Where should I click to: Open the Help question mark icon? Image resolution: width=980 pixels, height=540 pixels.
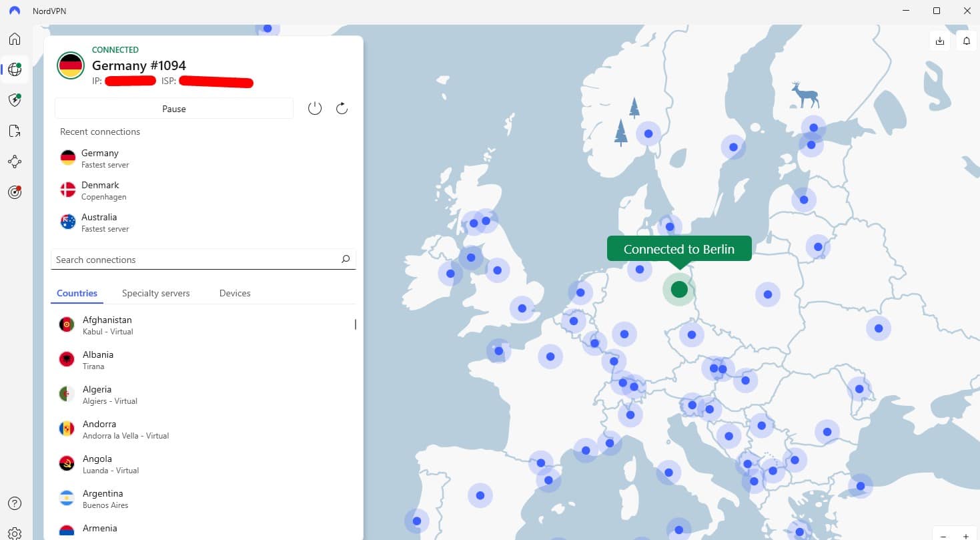[15, 503]
